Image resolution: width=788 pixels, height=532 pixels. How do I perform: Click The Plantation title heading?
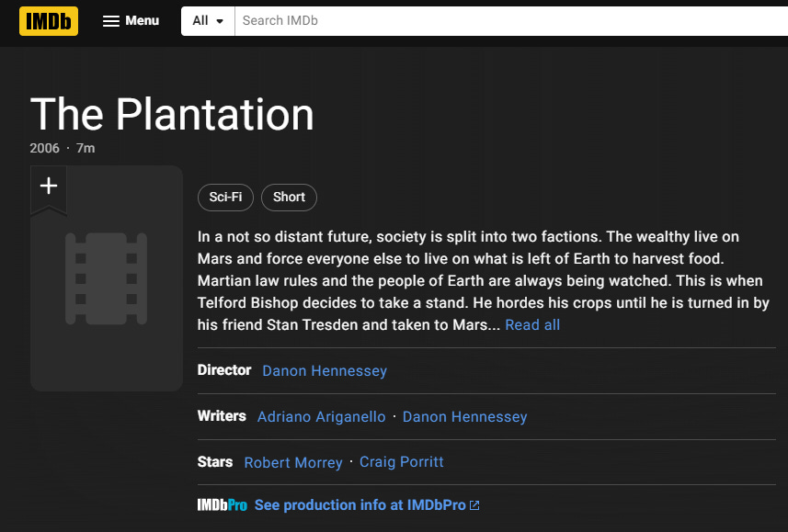(x=172, y=115)
